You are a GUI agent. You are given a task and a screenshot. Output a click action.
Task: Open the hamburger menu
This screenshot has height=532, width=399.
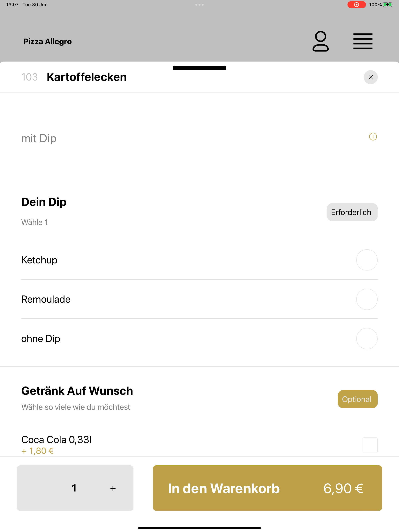click(363, 41)
